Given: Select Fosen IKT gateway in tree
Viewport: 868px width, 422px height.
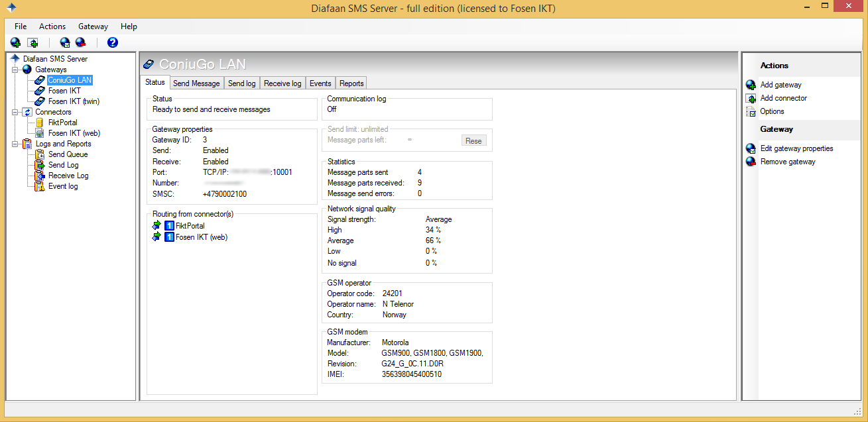Looking at the screenshot, I should coord(64,91).
